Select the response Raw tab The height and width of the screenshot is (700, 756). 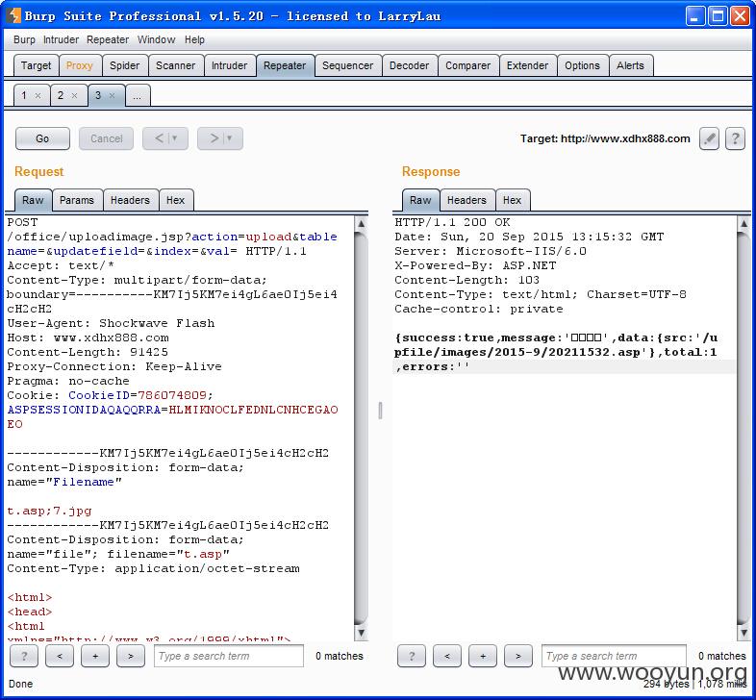click(x=420, y=200)
